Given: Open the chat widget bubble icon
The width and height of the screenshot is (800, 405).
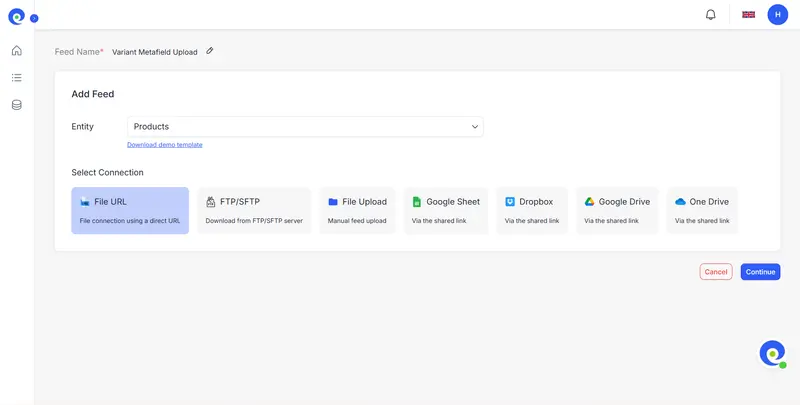Looking at the screenshot, I should point(772,353).
